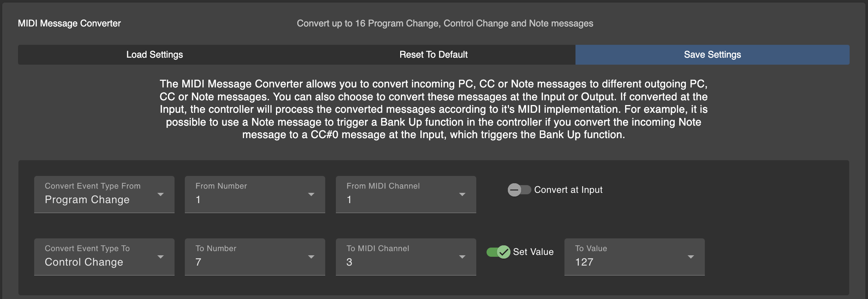Select Reset To Default in the top bar
The height and width of the screenshot is (299, 868).
point(434,55)
